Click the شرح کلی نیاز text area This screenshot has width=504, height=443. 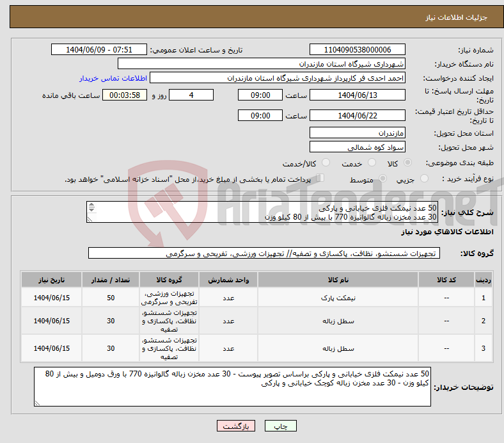click(x=262, y=212)
